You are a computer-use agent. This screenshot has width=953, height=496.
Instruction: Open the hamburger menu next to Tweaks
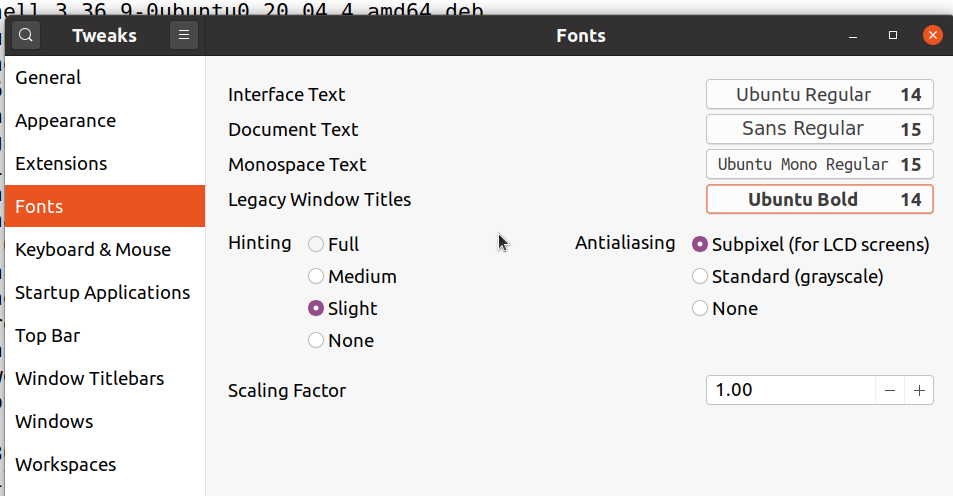184,36
